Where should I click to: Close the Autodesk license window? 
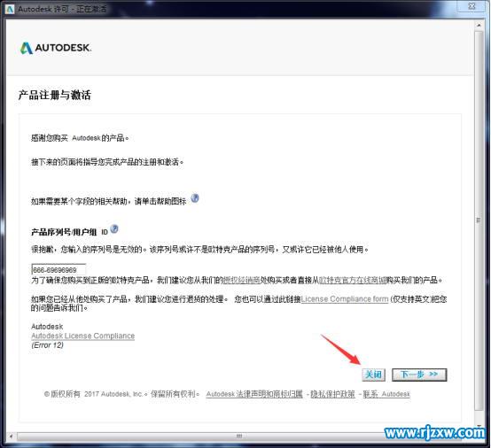point(472,6)
